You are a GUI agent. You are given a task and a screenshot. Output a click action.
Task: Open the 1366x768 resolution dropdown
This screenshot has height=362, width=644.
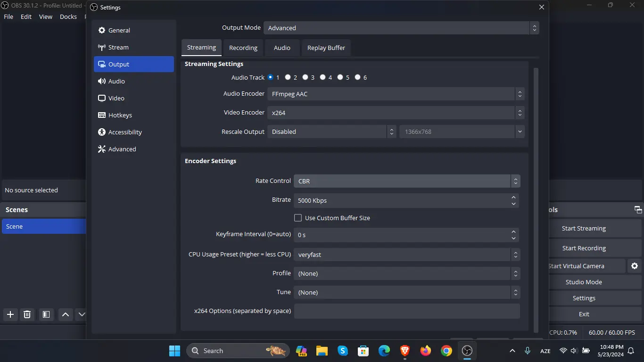click(462, 132)
